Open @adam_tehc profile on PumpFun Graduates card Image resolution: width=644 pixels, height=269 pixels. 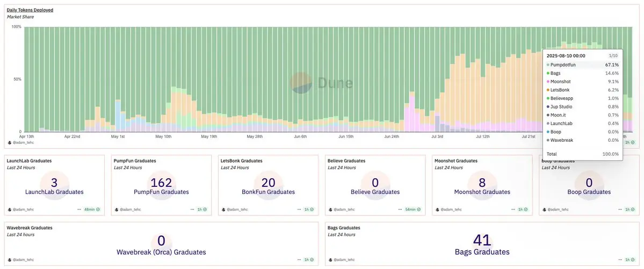128,209
